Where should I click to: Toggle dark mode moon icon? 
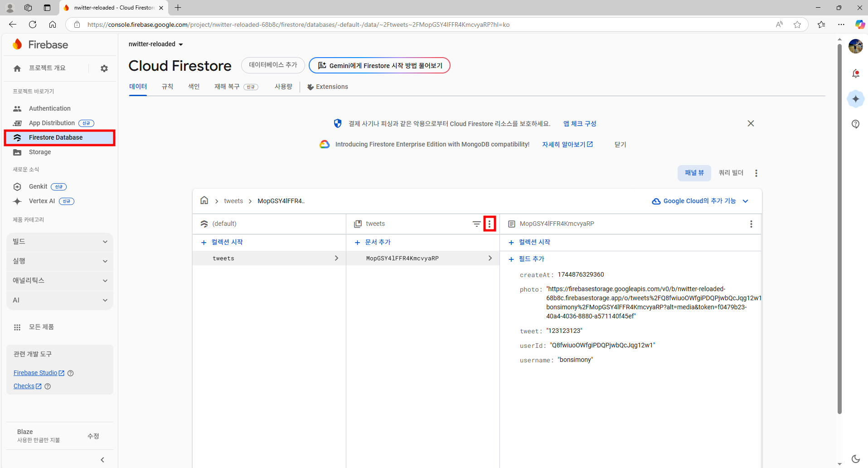[x=856, y=459]
